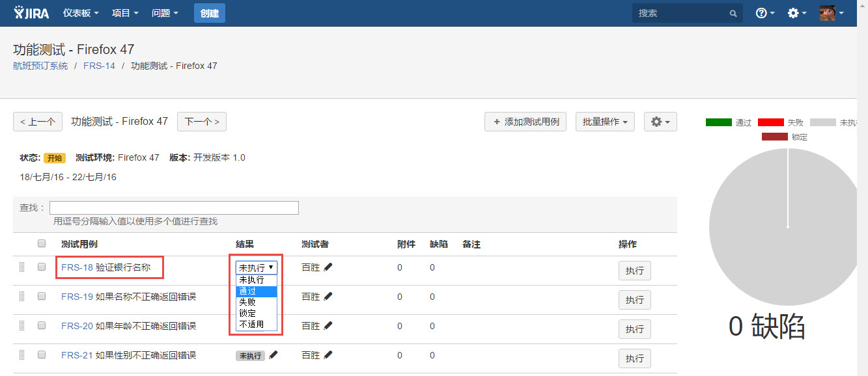Click red 失败 legend swatch
The width and height of the screenshot is (868, 376).
pos(771,122)
